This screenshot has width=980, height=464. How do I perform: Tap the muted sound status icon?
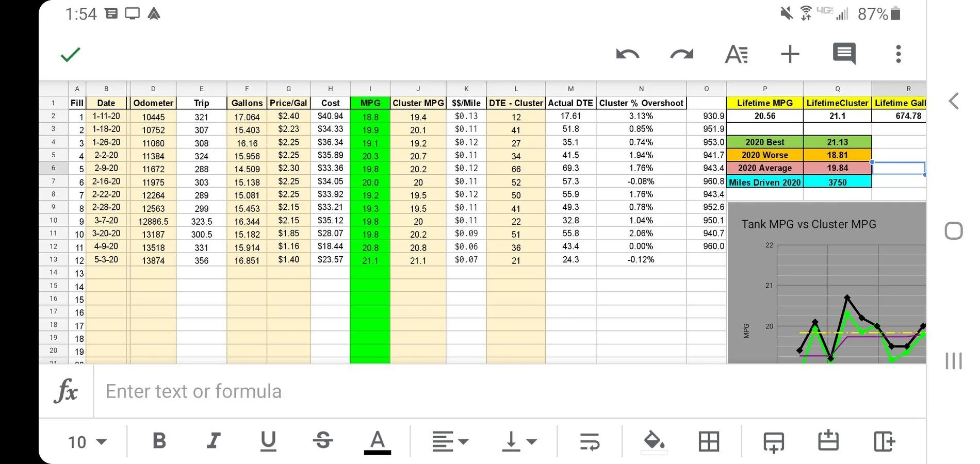(x=787, y=13)
